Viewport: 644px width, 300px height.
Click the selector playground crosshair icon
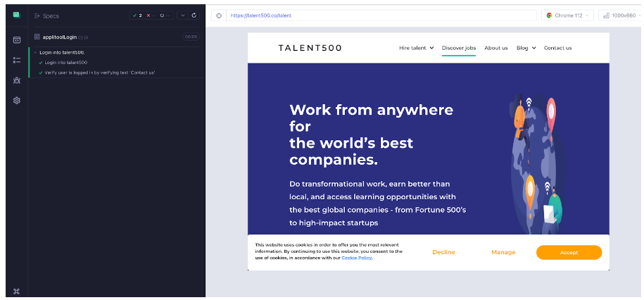click(x=218, y=15)
